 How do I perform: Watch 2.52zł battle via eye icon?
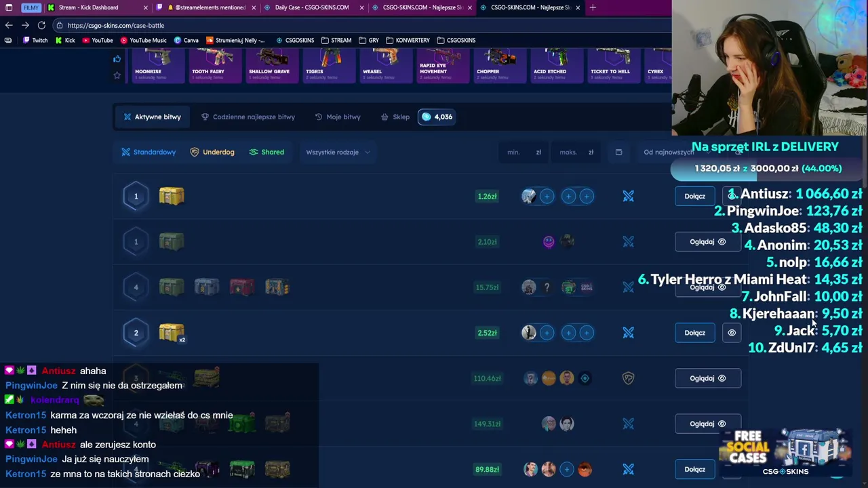click(732, 333)
